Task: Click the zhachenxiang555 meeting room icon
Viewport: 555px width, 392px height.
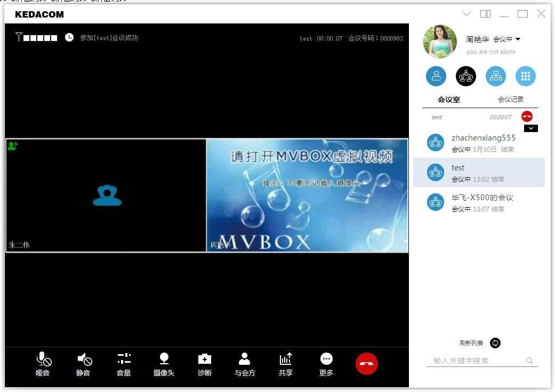Action: tap(436, 143)
